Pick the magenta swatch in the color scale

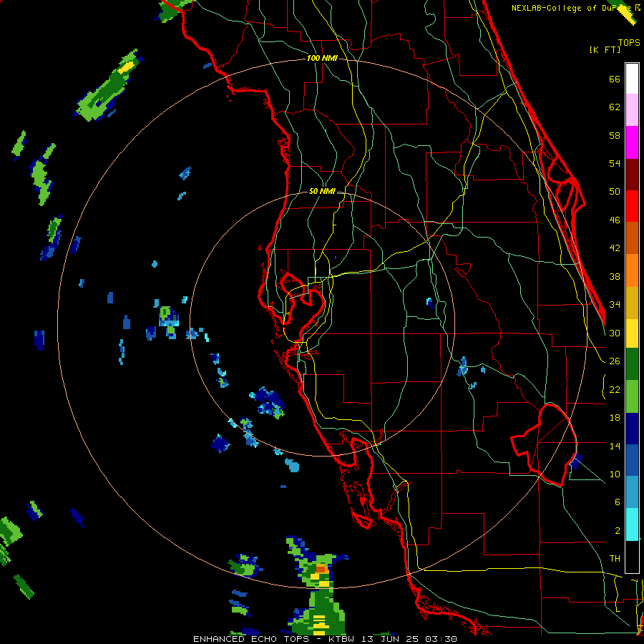point(632,142)
